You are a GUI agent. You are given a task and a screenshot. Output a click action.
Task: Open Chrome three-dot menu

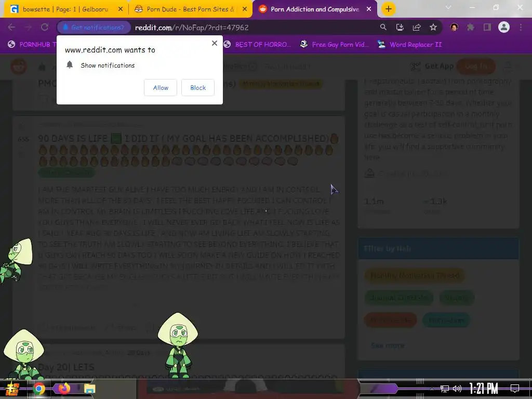[521, 27]
